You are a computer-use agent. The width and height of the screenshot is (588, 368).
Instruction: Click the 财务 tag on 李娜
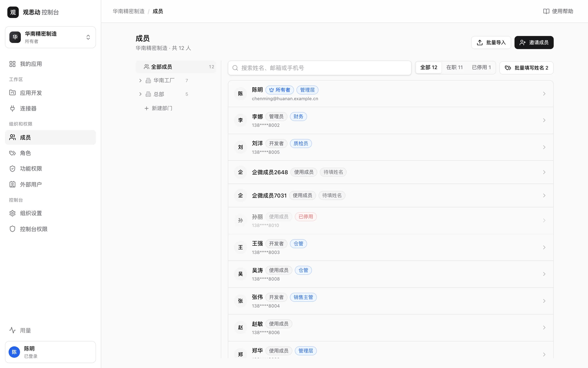[298, 117]
